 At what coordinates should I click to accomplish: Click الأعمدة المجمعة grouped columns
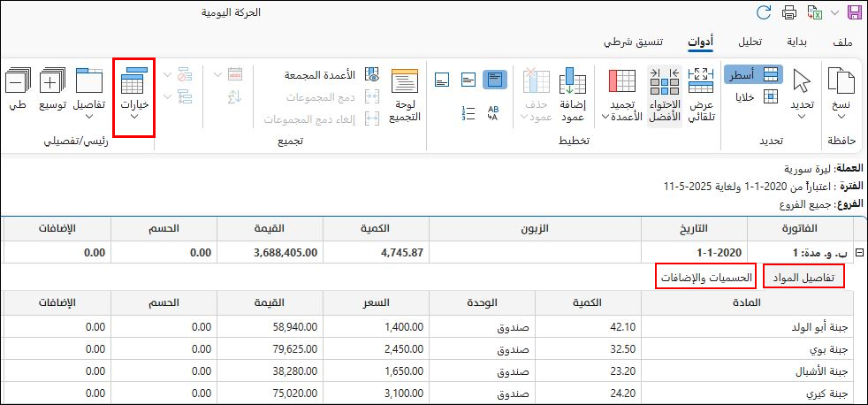pos(331,75)
